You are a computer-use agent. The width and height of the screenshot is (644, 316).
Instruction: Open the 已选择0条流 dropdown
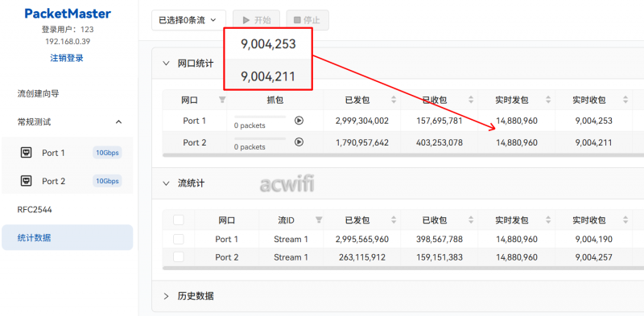pos(188,20)
